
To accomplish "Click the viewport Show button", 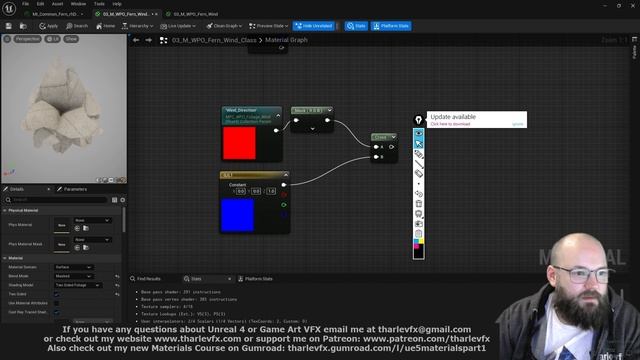I will 71,39.
